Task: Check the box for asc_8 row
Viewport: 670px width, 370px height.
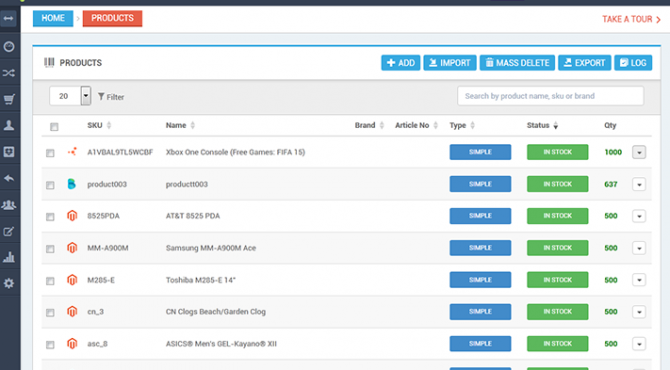Action: pyautogui.click(x=50, y=345)
